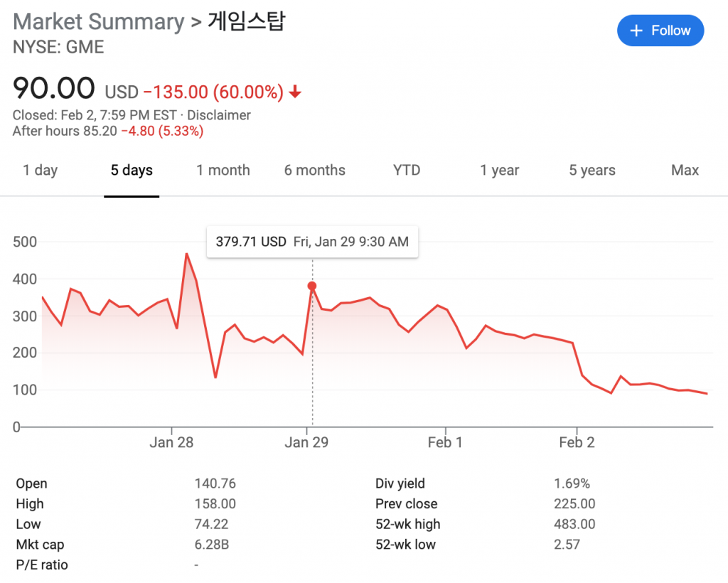This screenshot has width=728, height=583.
Task: Select the Max range tab
Action: pyautogui.click(x=685, y=171)
